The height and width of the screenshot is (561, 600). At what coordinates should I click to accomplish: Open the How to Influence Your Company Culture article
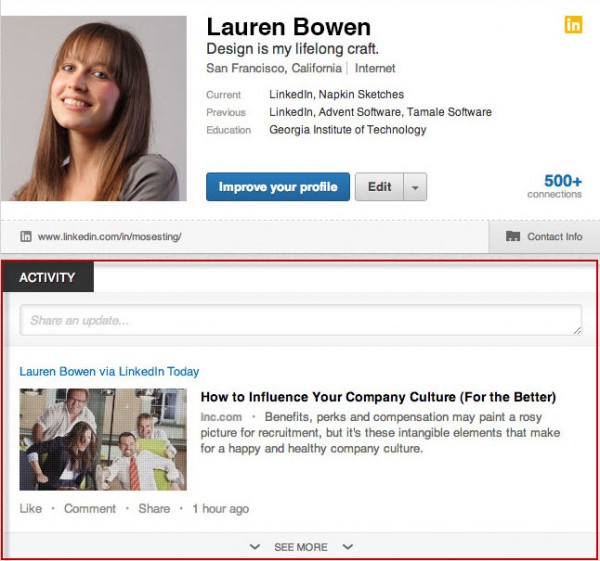(378, 397)
